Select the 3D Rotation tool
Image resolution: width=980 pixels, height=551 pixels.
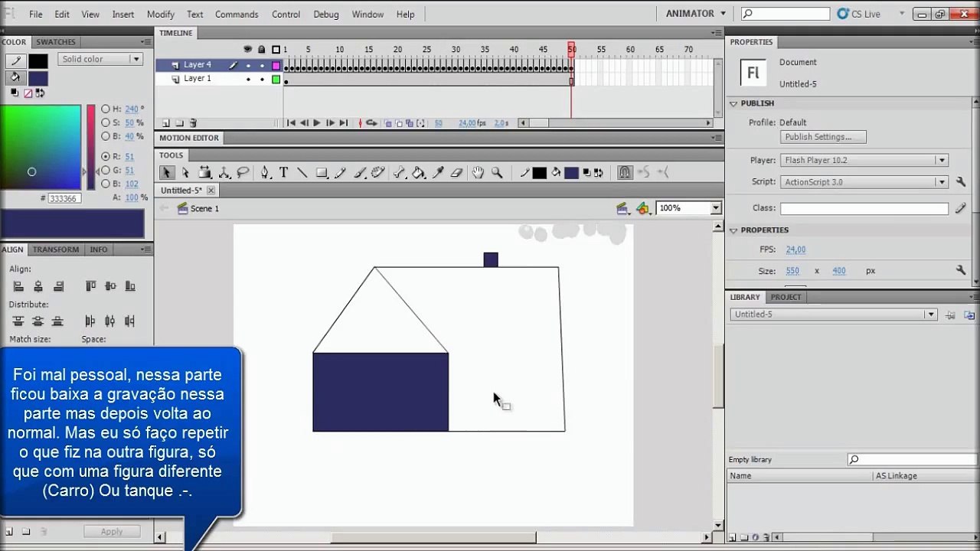click(x=224, y=173)
